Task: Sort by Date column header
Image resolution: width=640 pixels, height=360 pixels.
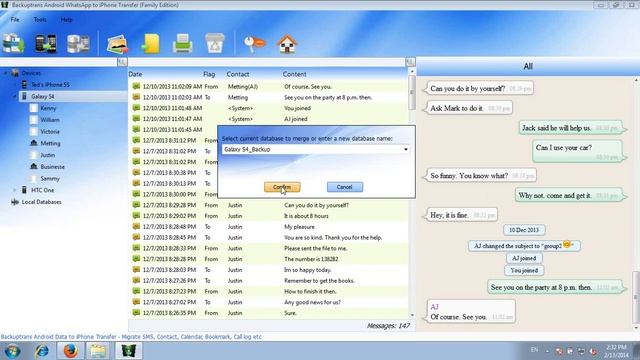Action: pyautogui.click(x=135, y=74)
